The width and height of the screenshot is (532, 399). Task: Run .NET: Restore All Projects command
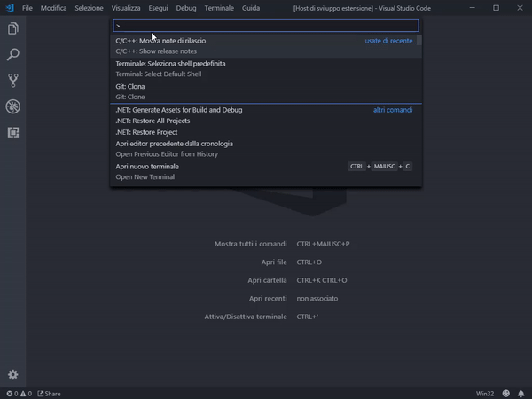266,121
